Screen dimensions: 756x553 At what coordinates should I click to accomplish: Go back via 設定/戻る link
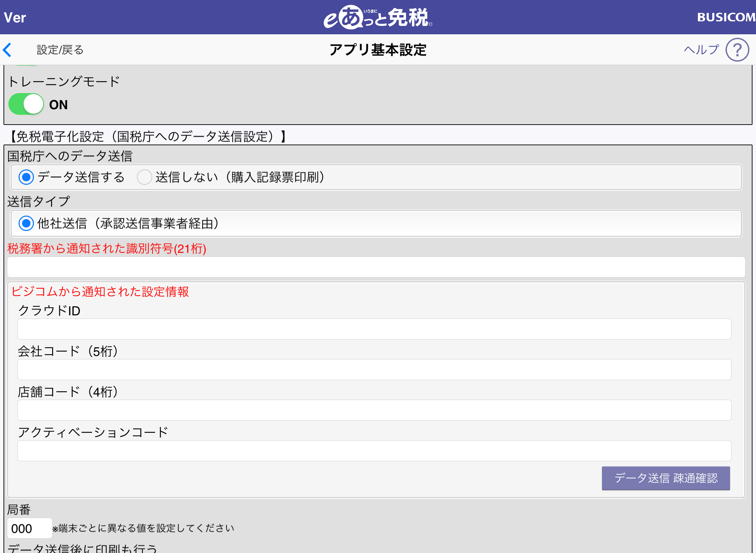pos(60,50)
